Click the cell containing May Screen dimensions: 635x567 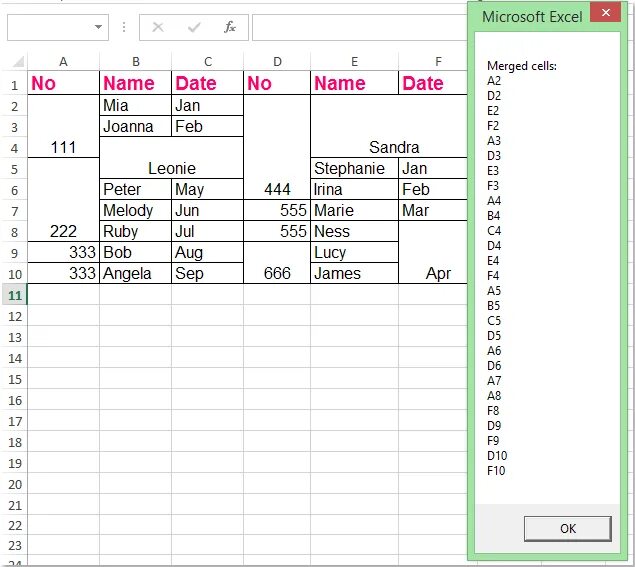[x=208, y=189]
